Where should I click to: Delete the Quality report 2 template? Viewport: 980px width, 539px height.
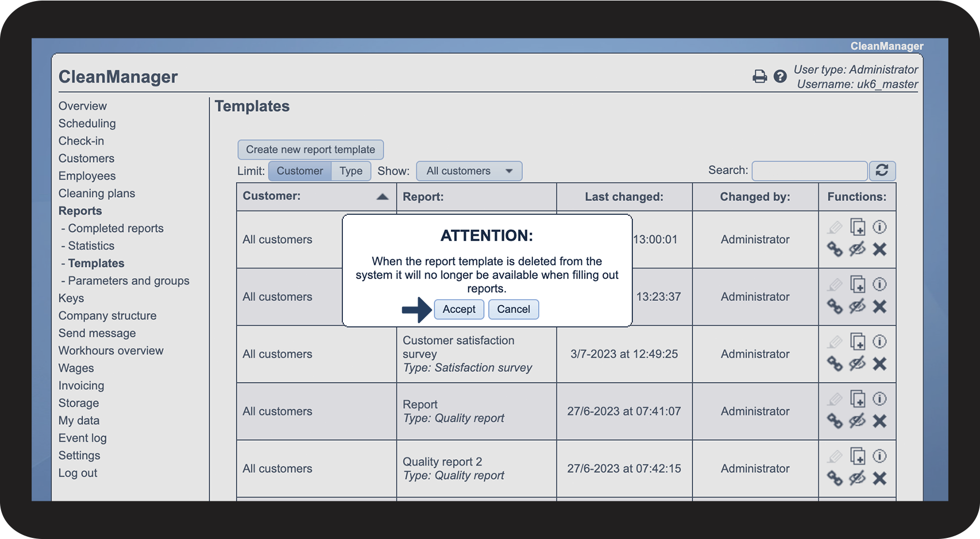880,478
